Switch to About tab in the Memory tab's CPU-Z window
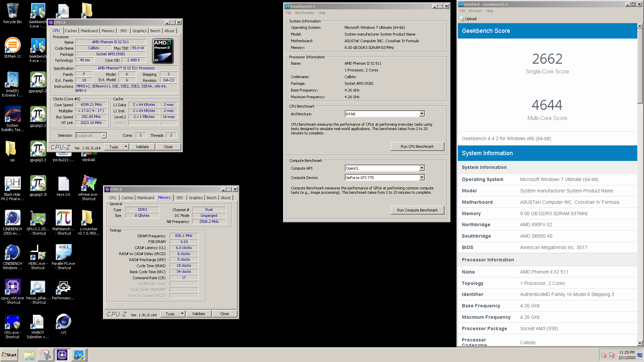644x362 pixels. 225,198
